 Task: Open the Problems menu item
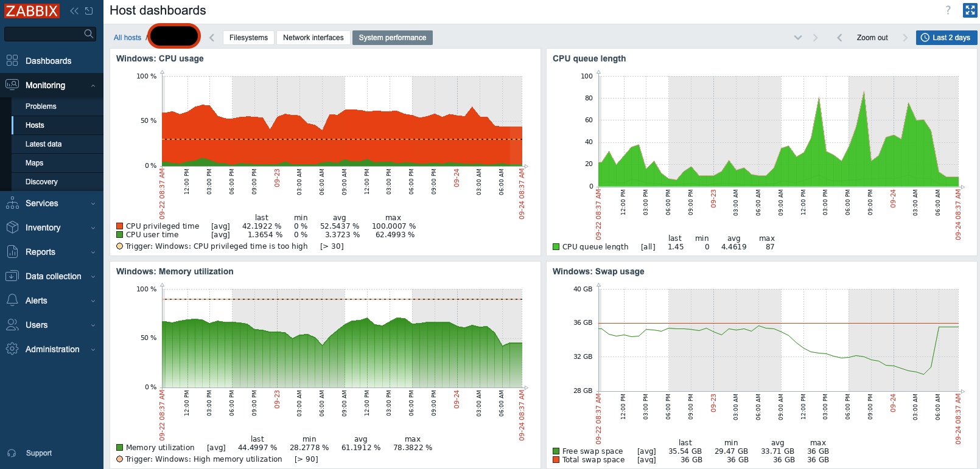[41, 106]
